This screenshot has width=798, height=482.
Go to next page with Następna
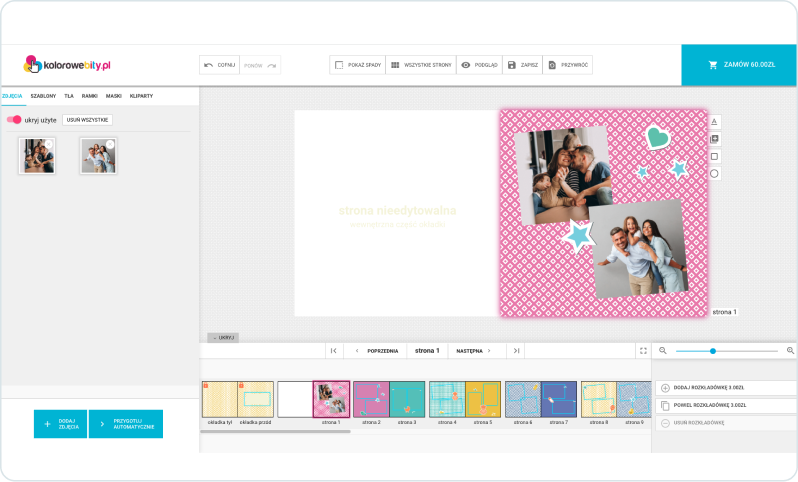pyautogui.click(x=474, y=351)
